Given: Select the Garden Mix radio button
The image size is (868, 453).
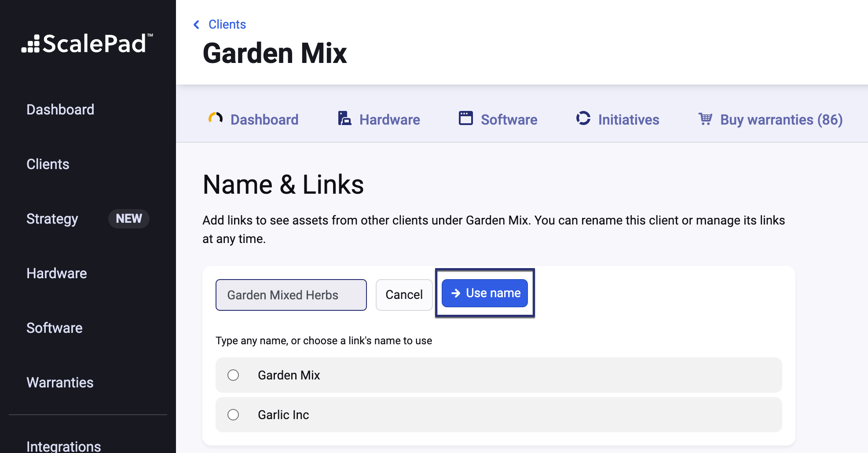Looking at the screenshot, I should coord(233,375).
